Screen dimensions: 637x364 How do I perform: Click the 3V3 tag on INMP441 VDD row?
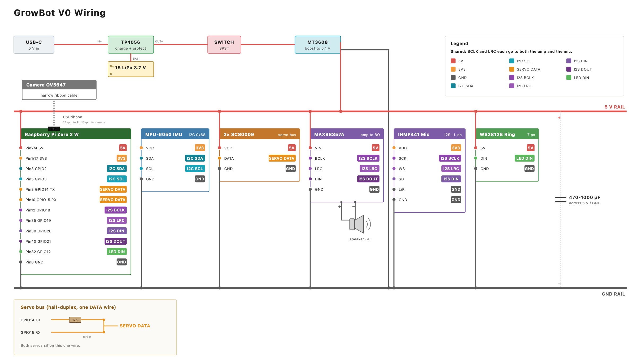tap(456, 148)
